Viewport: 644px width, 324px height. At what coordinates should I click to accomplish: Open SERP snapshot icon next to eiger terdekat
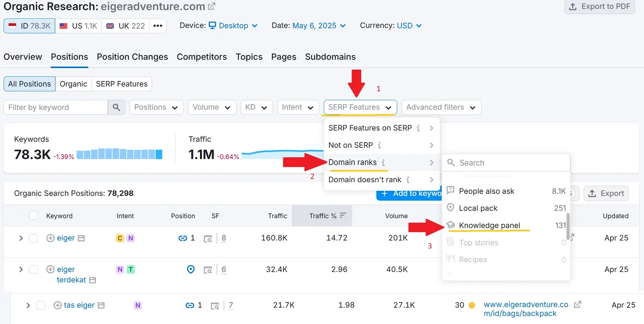(x=92, y=280)
